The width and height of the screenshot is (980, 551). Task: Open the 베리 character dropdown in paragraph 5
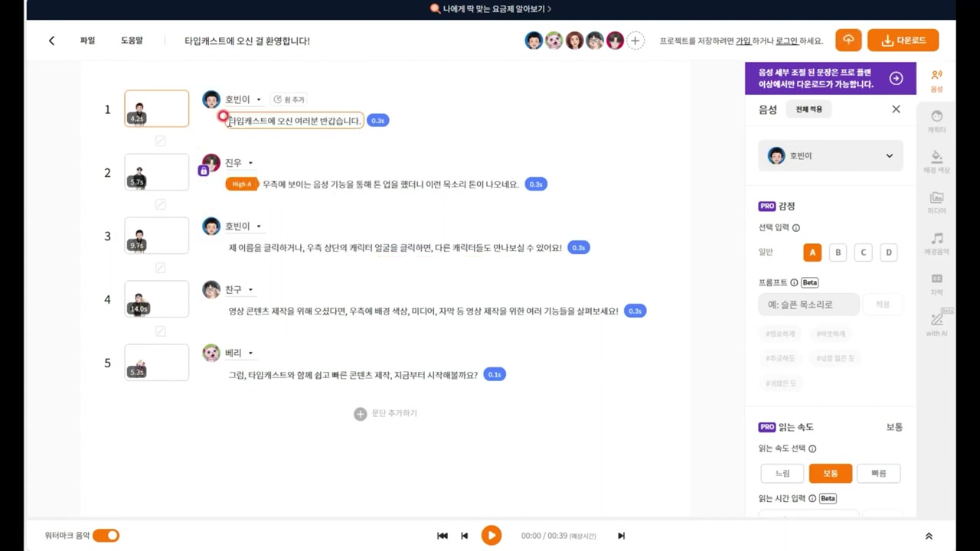pos(239,354)
